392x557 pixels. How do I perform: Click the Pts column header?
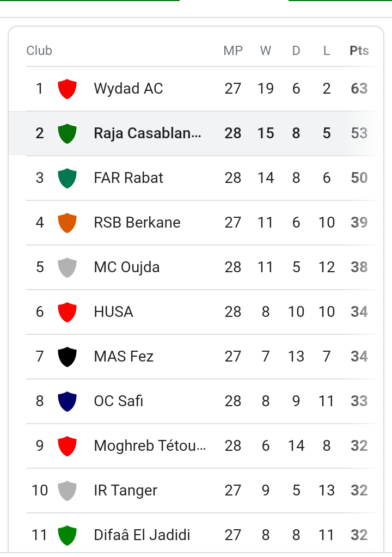(x=359, y=51)
